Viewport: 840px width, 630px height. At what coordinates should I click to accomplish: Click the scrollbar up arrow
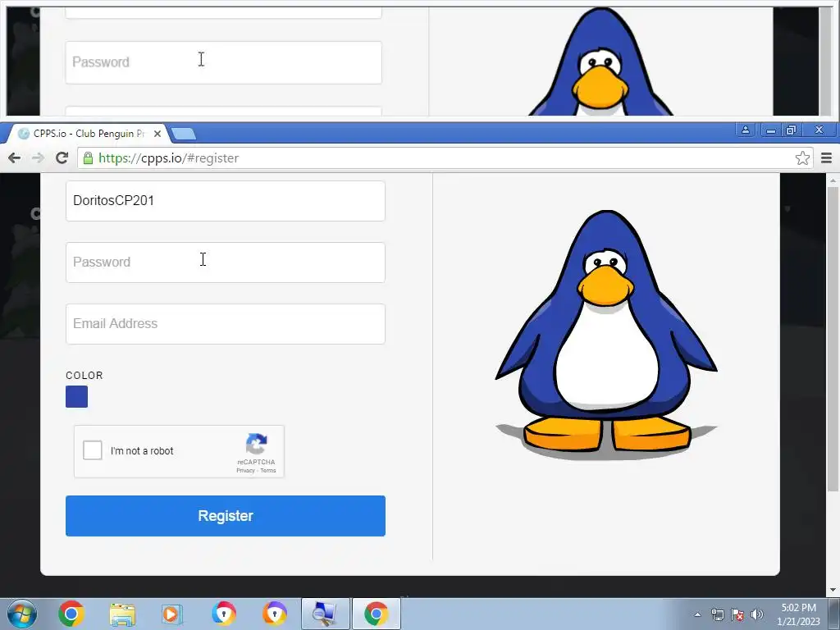[832, 180]
